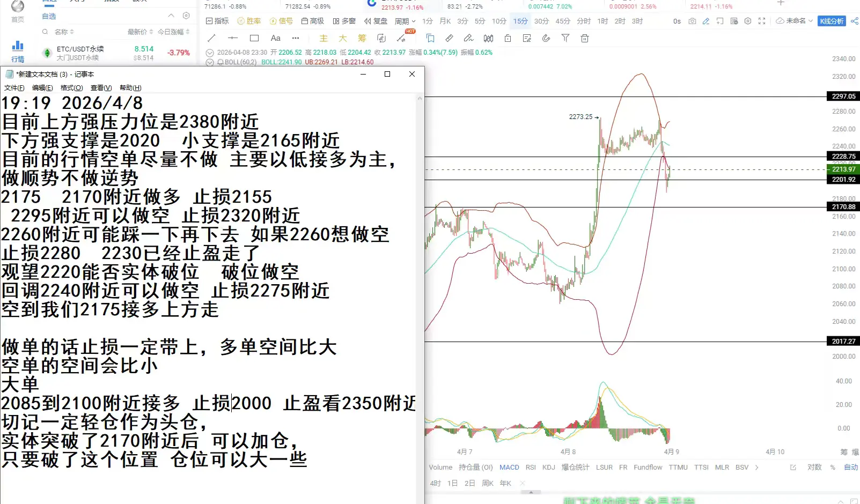Toggle the MACD sub-indicator
The height and width of the screenshot is (504, 860).
coord(509,468)
